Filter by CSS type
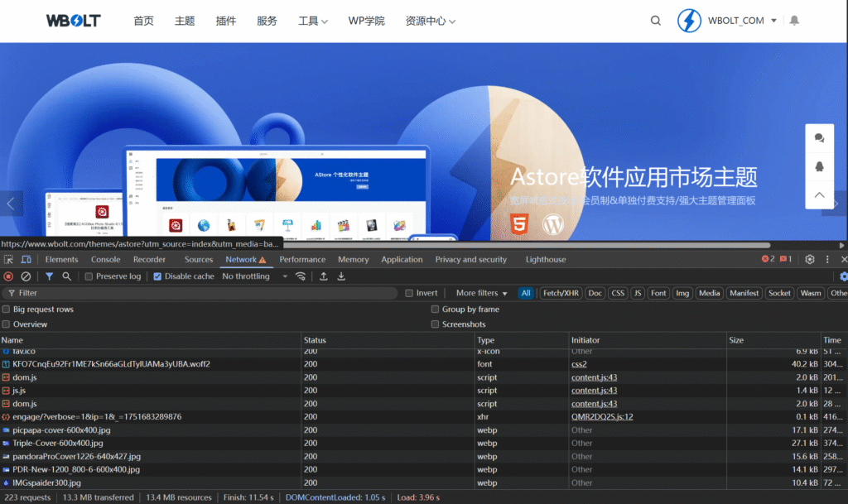 pos(618,293)
